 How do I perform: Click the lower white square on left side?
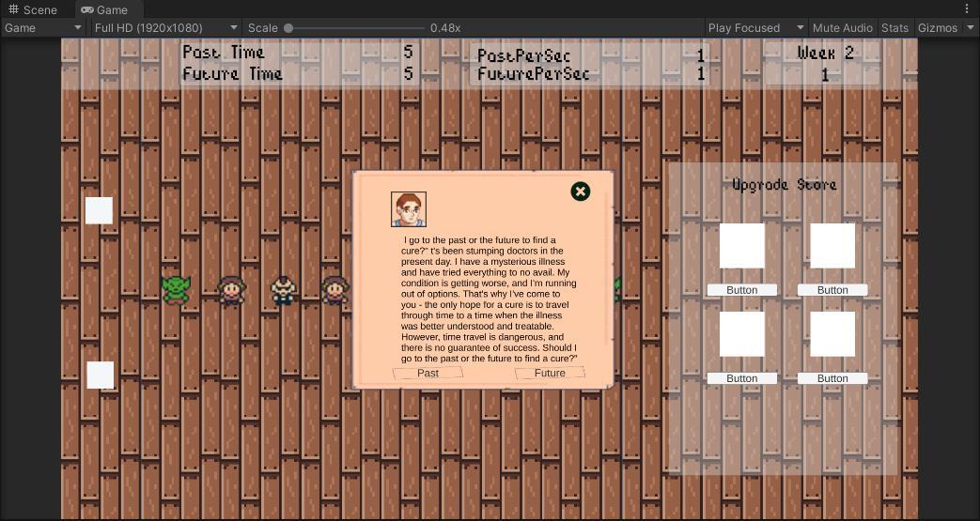101,375
